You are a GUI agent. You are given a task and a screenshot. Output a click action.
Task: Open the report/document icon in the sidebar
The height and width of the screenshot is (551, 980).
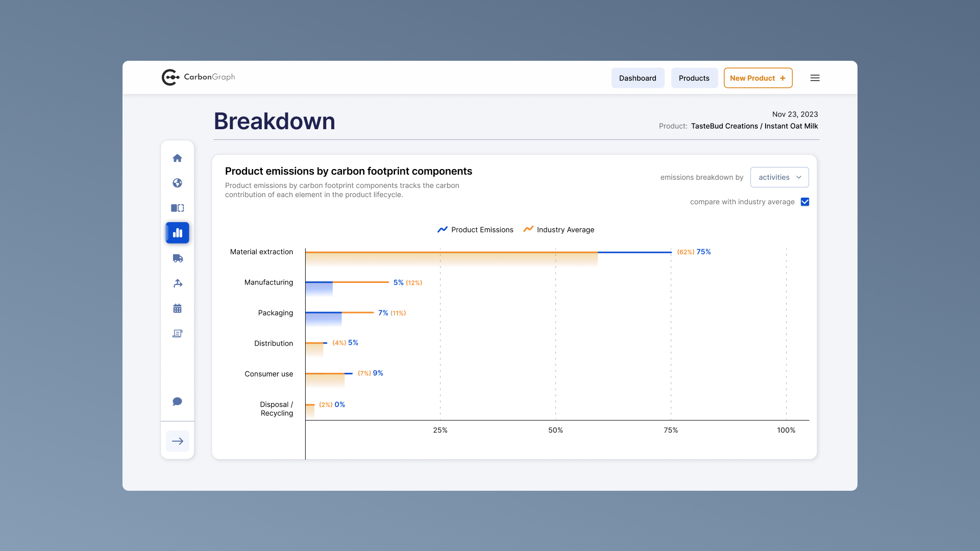[x=177, y=333]
